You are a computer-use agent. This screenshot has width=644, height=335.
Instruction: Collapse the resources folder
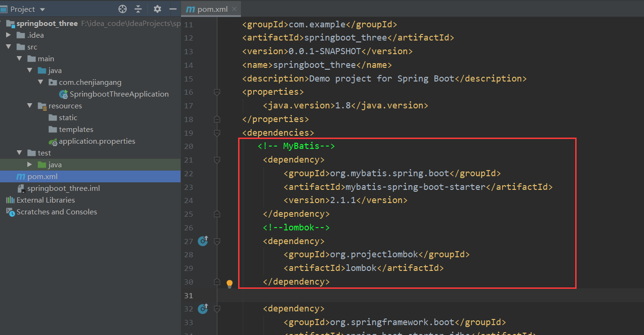(30, 106)
